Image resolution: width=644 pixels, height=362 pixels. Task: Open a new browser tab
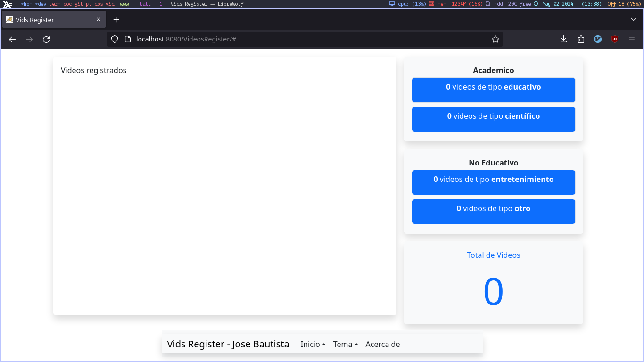click(x=116, y=20)
